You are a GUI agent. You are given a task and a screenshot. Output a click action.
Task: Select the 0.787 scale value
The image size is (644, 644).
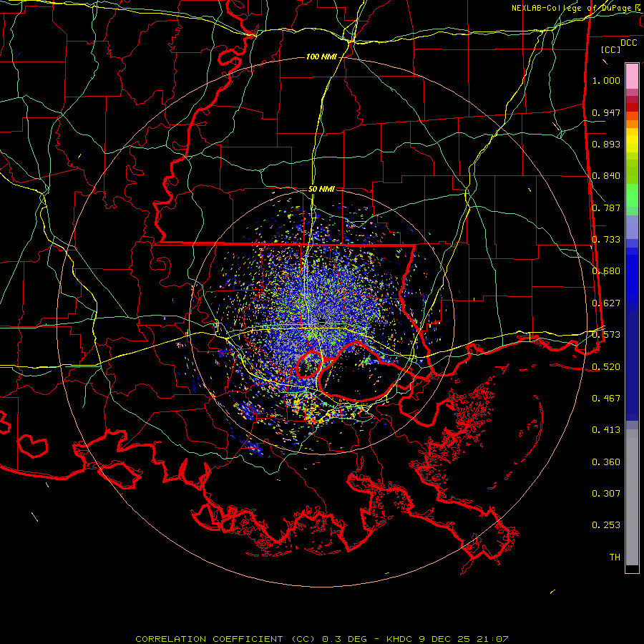606,208
